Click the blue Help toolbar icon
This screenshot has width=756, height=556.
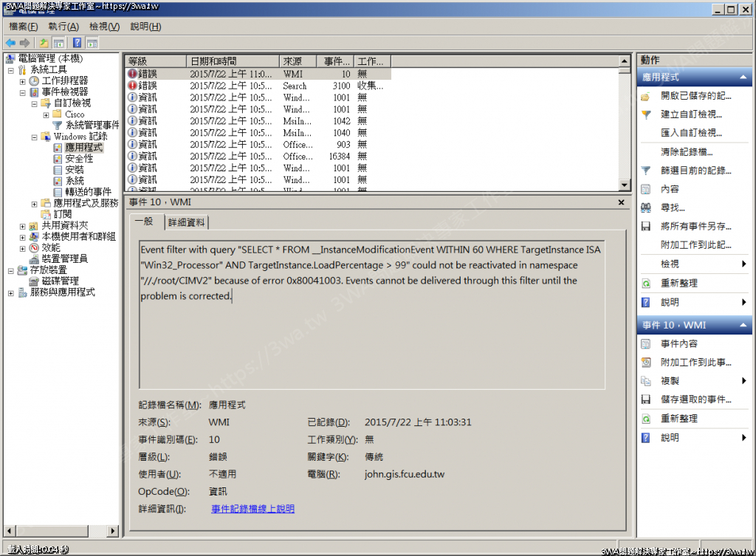tap(77, 43)
